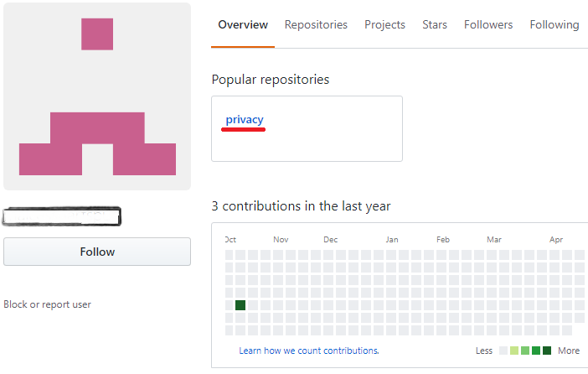Show the Followers tab
Screen dimensions: 588x374
488,25
